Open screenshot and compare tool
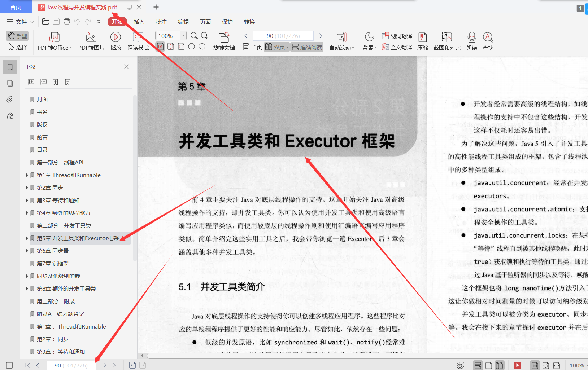 pyautogui.click(x=447, y=41)
